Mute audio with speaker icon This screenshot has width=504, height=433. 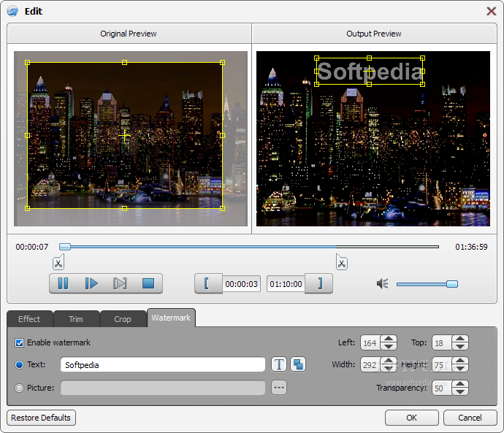point(383,283)
